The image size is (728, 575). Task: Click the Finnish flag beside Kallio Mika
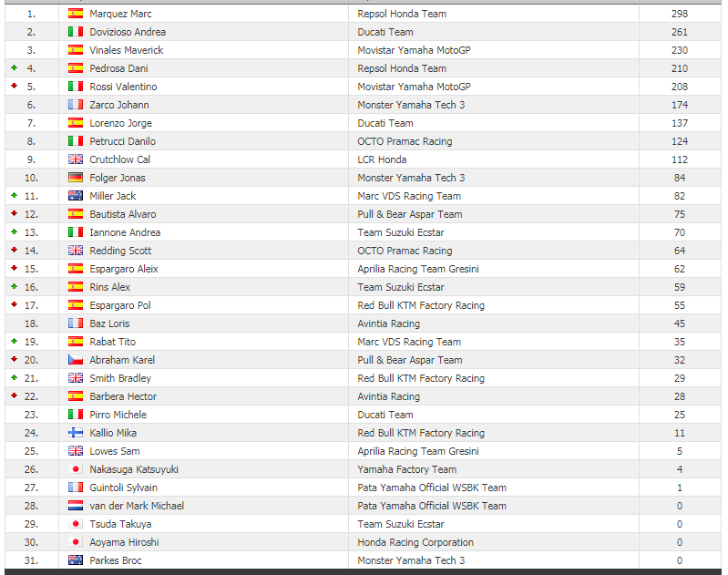tap(76, 433)
